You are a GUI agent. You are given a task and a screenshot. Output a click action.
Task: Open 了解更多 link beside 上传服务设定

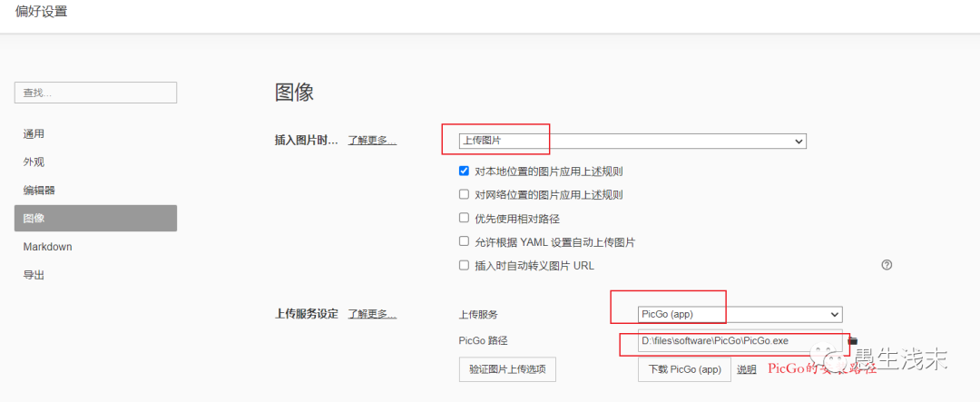pos(372,314)
